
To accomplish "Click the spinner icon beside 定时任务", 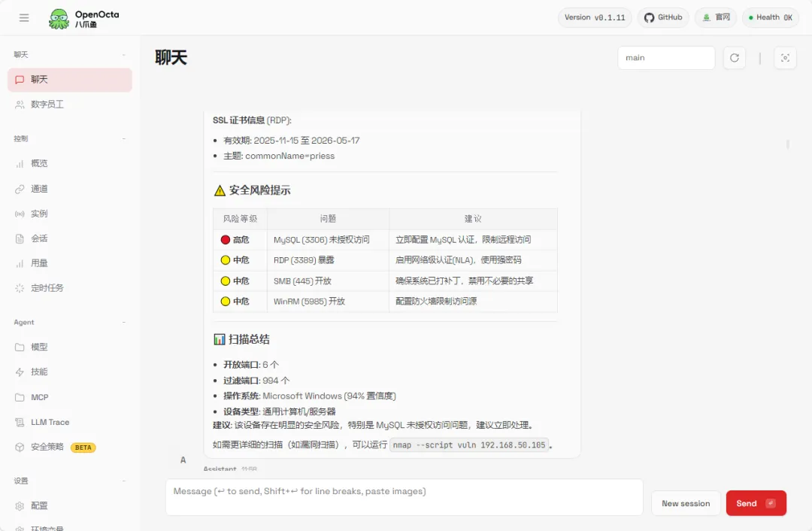I will pyautogui.click(x=20, y=288).
